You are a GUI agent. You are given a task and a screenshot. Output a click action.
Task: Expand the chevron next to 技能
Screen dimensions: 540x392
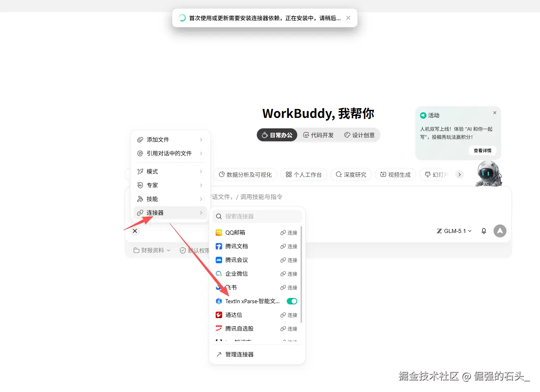pyautogui.click(x=201, y=199)
